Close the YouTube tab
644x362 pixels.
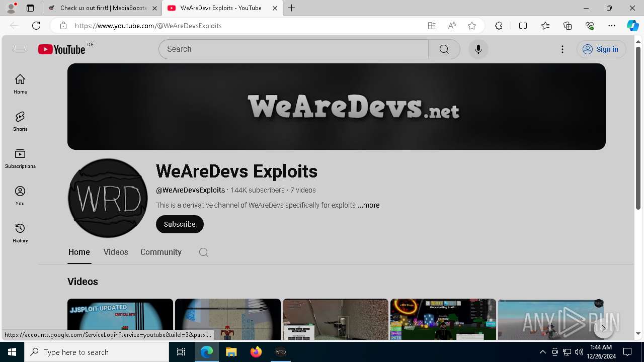[x=275, y=8]
